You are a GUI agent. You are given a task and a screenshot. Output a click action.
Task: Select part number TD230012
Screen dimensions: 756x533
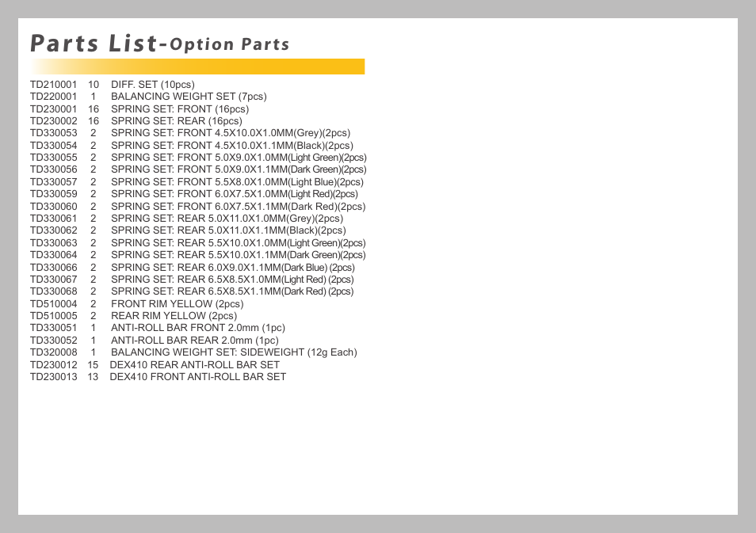[x=54, y=365]
